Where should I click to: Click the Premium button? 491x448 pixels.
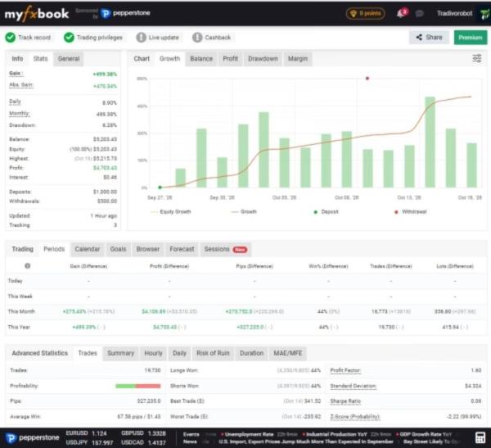[x=471, y=38]
